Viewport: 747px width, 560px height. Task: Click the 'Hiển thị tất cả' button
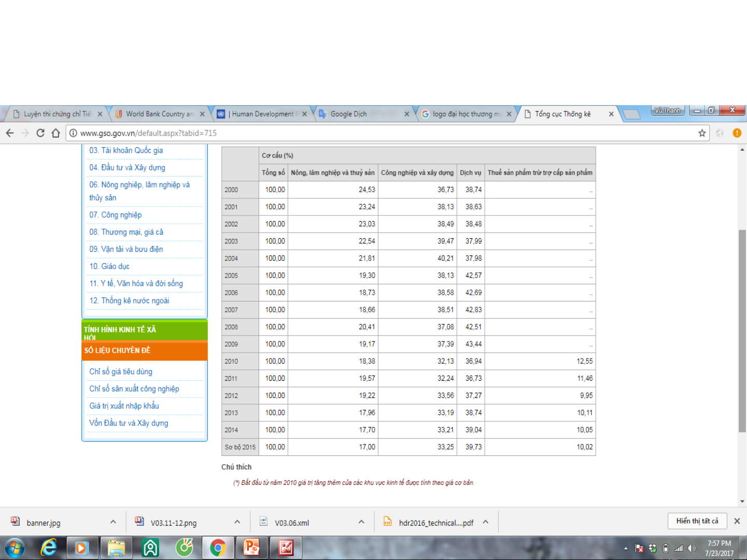[697, 521]
